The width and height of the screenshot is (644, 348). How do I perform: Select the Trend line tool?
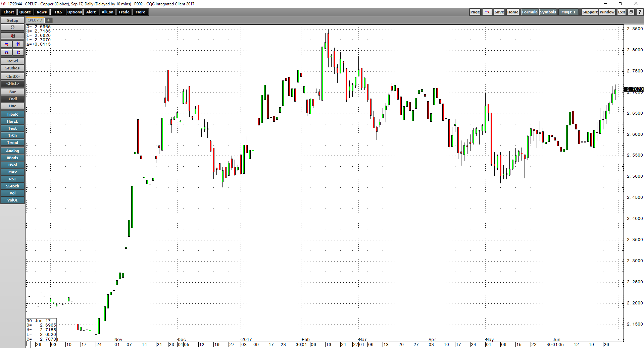[12, 142]
